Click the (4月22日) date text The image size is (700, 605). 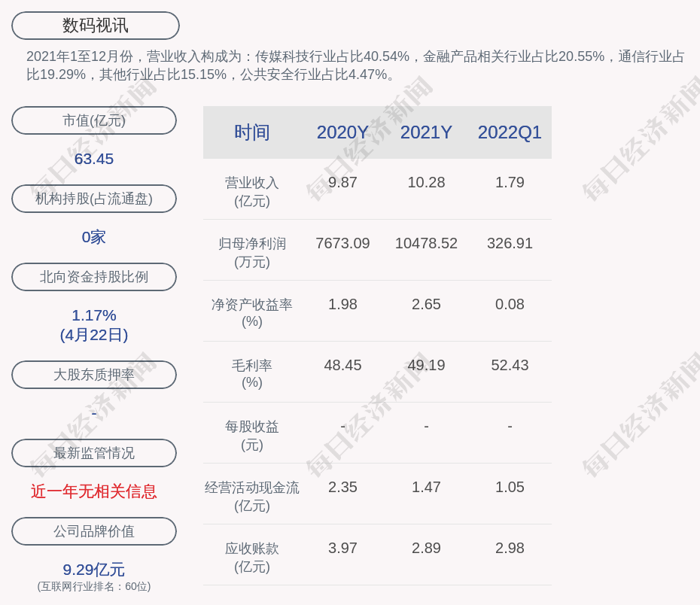[x=94, y=335]
